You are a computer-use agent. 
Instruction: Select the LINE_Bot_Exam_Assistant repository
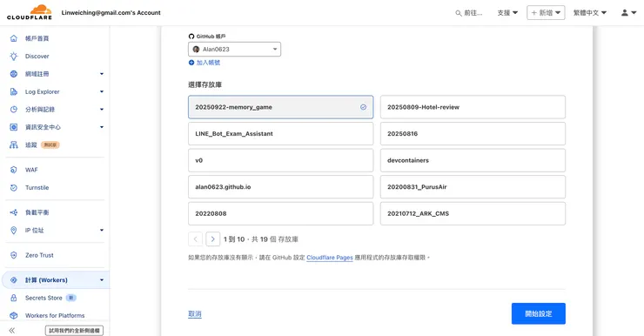click(x=280, y=133)
